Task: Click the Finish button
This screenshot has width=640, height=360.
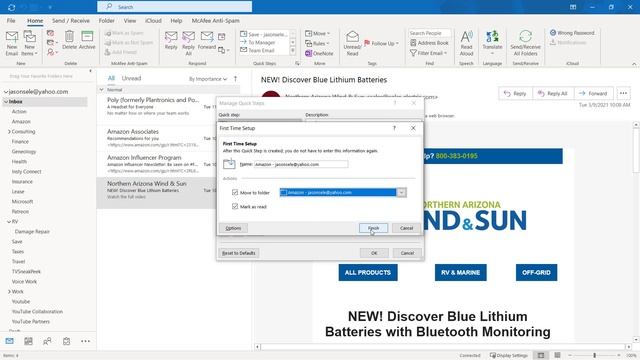Action: point(373,228)
